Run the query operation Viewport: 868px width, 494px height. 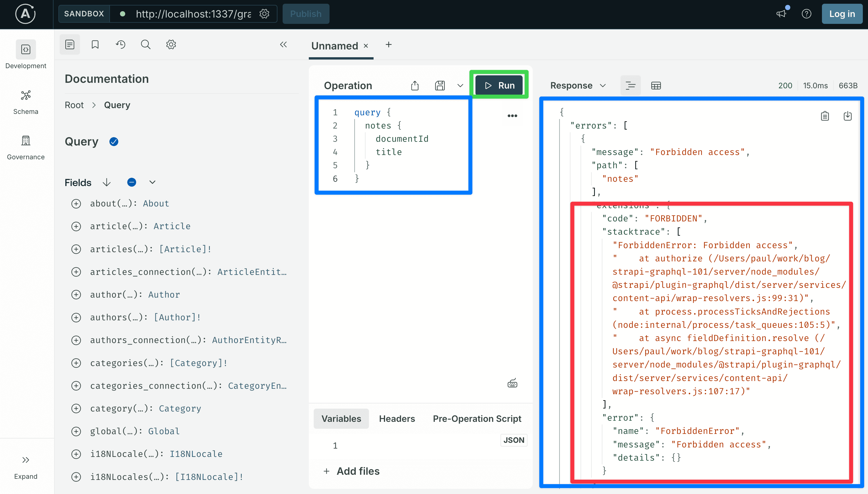499,85
